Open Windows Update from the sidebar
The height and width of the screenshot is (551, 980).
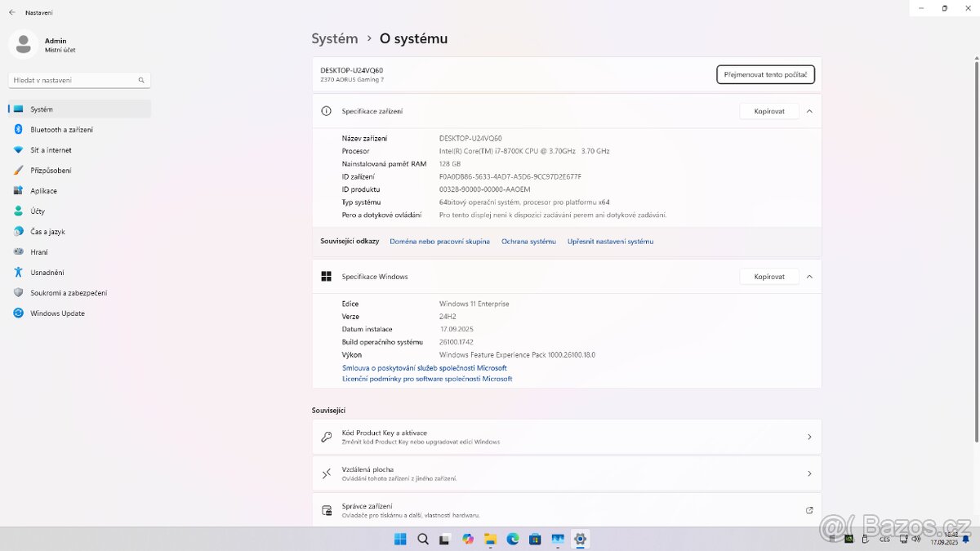pyautogui.click(x=57, y=313)
